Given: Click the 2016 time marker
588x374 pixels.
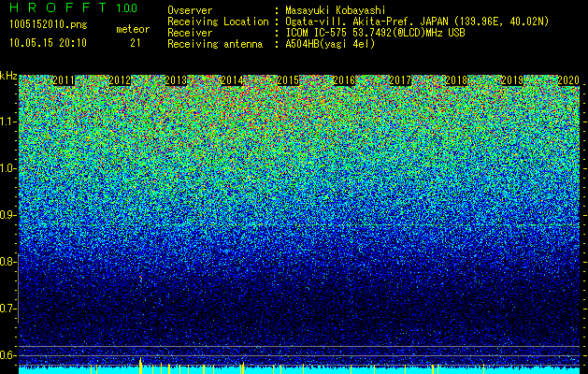Looking at the screenshot, I should (344, 80).
